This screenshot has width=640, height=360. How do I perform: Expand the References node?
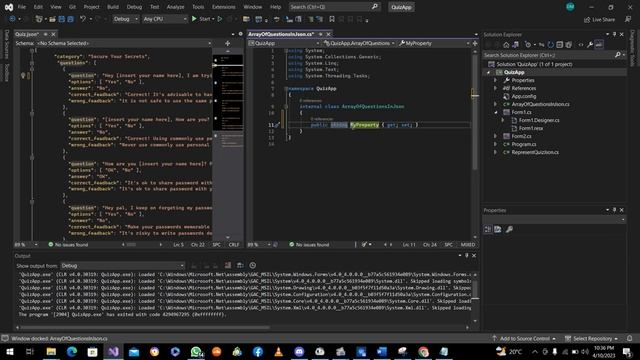coord(496,88)
